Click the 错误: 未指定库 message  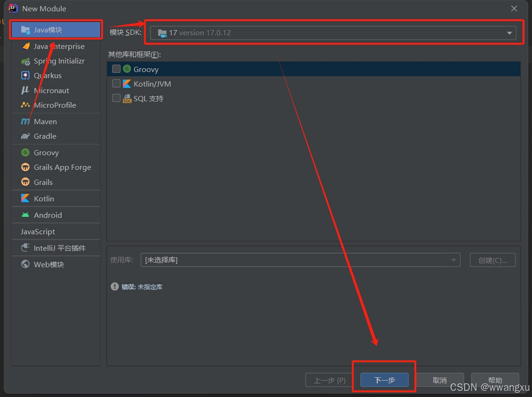142,287
